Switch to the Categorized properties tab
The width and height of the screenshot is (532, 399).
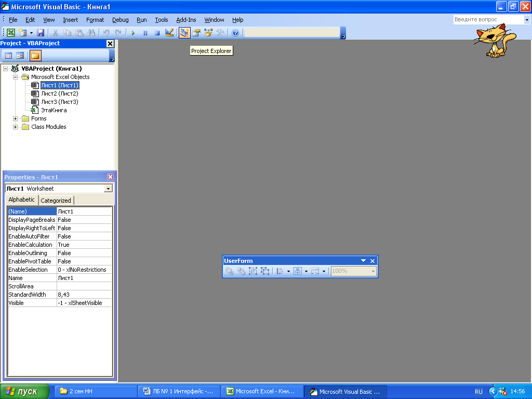click(x=56, y=201)
